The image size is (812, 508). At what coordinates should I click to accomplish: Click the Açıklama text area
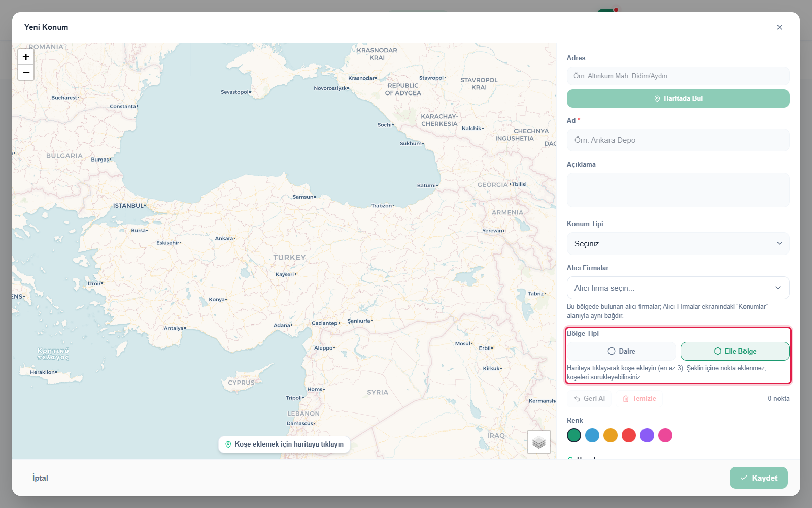pyautogui.click(x=678, y=190)
